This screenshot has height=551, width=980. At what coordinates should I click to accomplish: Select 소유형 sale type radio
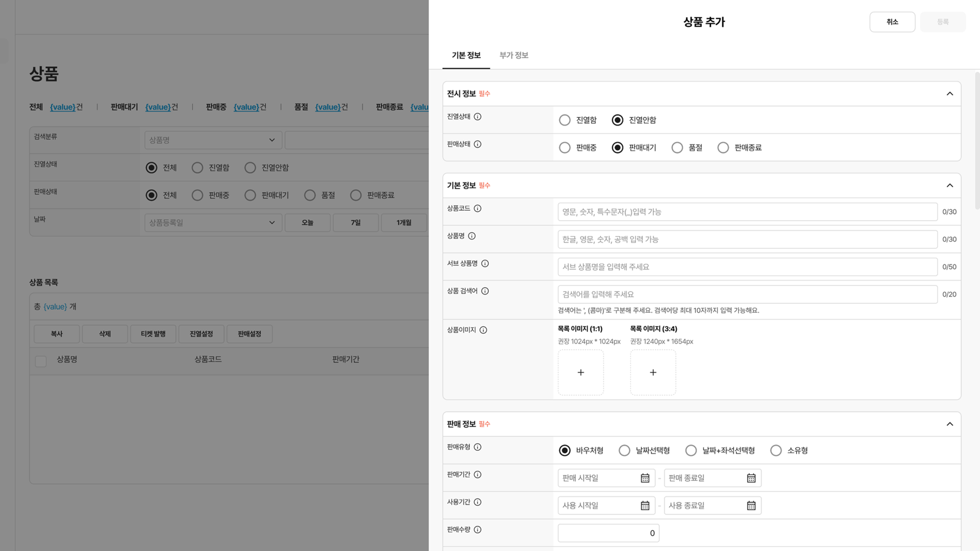[x=776, y=451]
